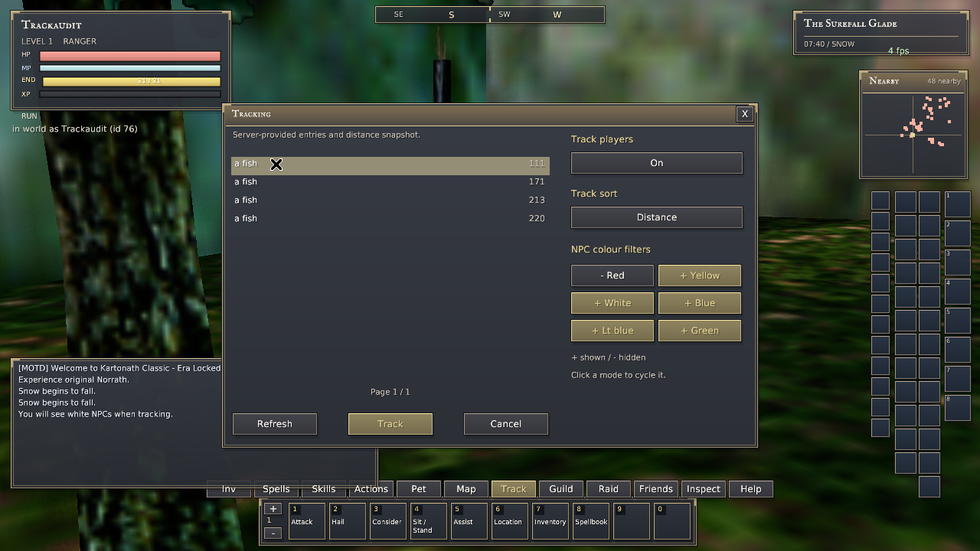The width and height of the screenshot is (980, 551).
Task: Toggle the White NPC colour filter
Action: (612, 303)
